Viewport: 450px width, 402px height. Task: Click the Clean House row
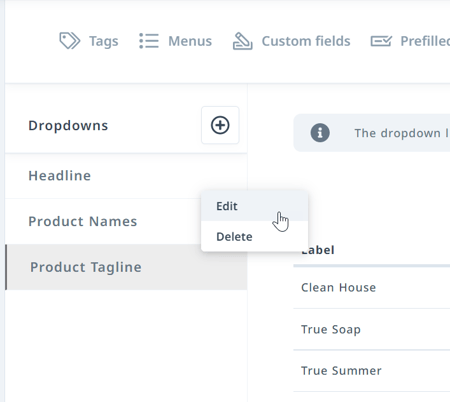(372, 288)
